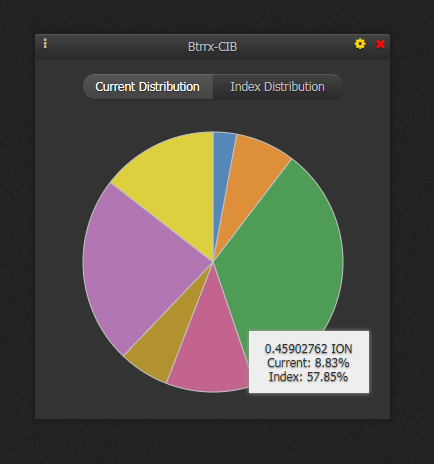Click the Btrrx-CIB title text
Viewport: 434px width, 464px height.
(212, 47)
